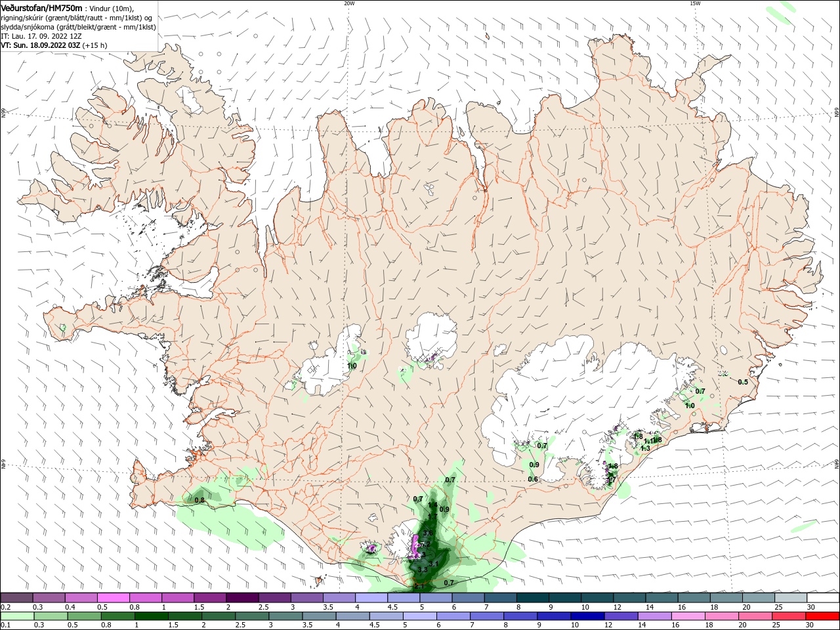Viewport: 840px width, 630px height.
Task: Click the 1.0 value on Langjökull glacier
Action: [x=352, y=366]
